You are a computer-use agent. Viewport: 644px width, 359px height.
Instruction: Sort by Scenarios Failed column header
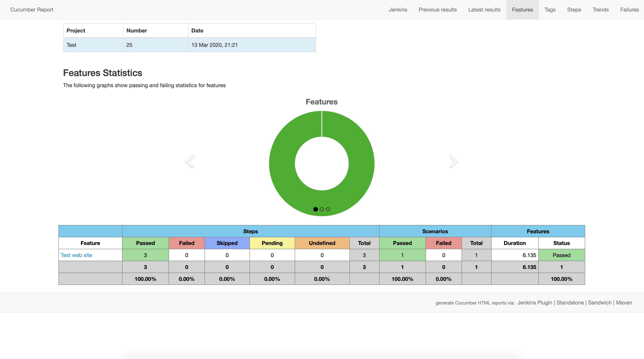[x=443, y=243]
